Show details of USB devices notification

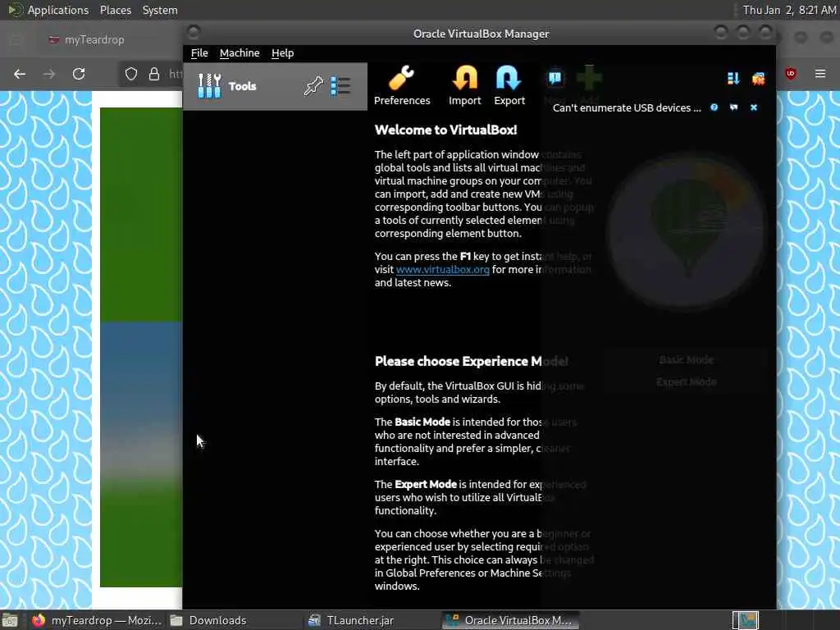(733, 107)
